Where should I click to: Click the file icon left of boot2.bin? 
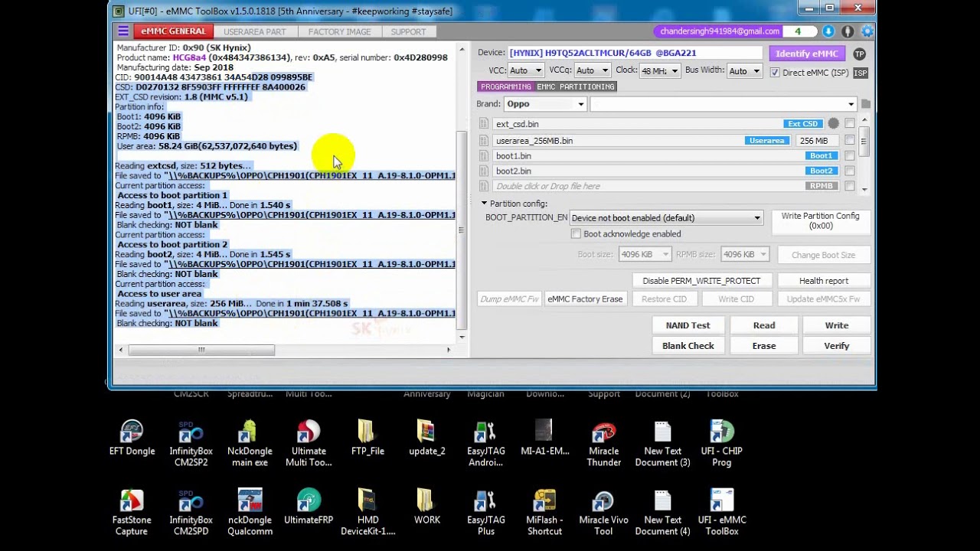[484, 171]
